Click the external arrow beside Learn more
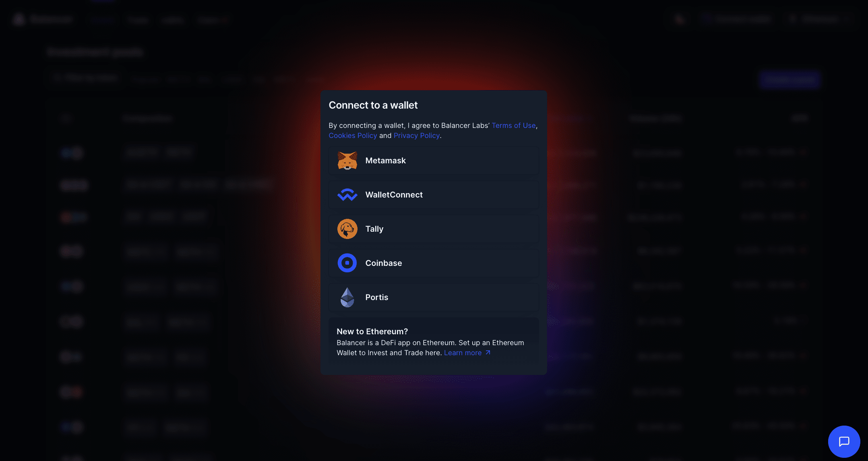The height and width of the screenshot is (461, 868). pos(488,353)
